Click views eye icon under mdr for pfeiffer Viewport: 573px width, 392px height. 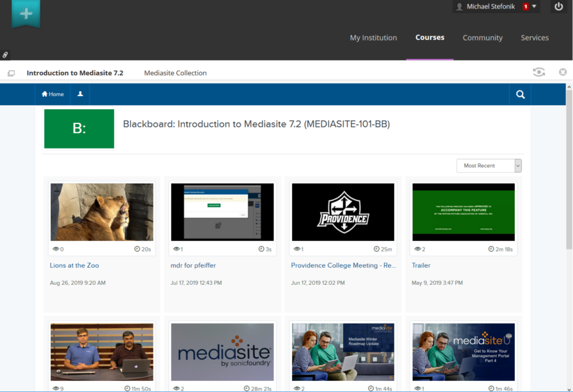(x=176, y=249)
